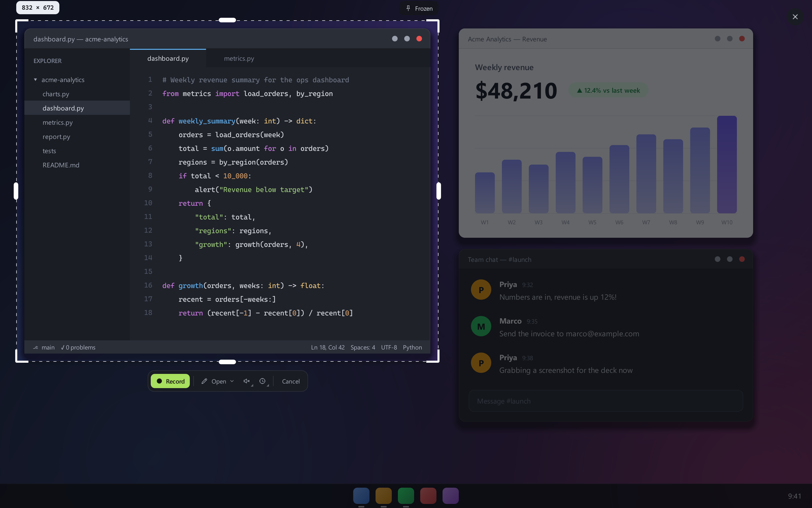812x508 pixels.
Task: Click the Spaces: 4 status entry
Action: (x=363, y=347)
